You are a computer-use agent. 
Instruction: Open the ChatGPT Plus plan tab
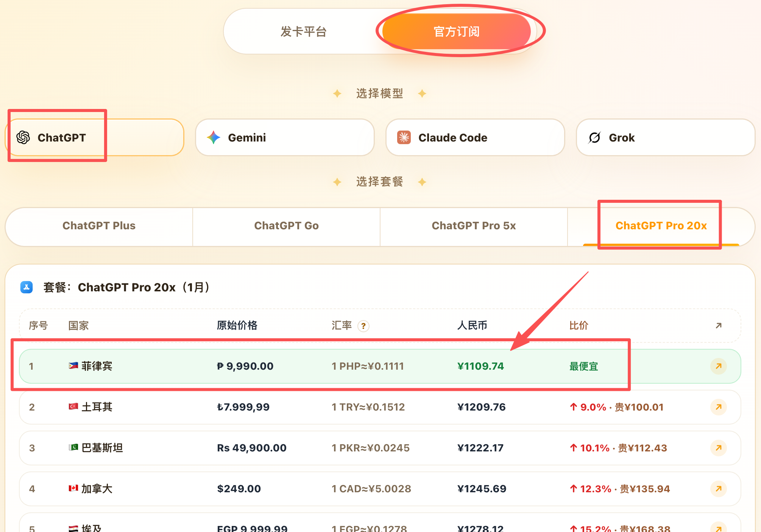[x=99, y=226]
